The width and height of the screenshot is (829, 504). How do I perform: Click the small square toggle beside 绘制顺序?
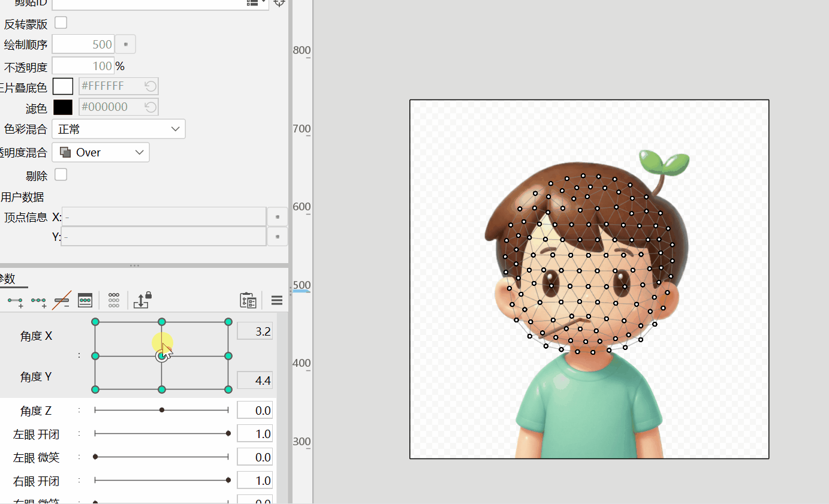coord(125,44)
